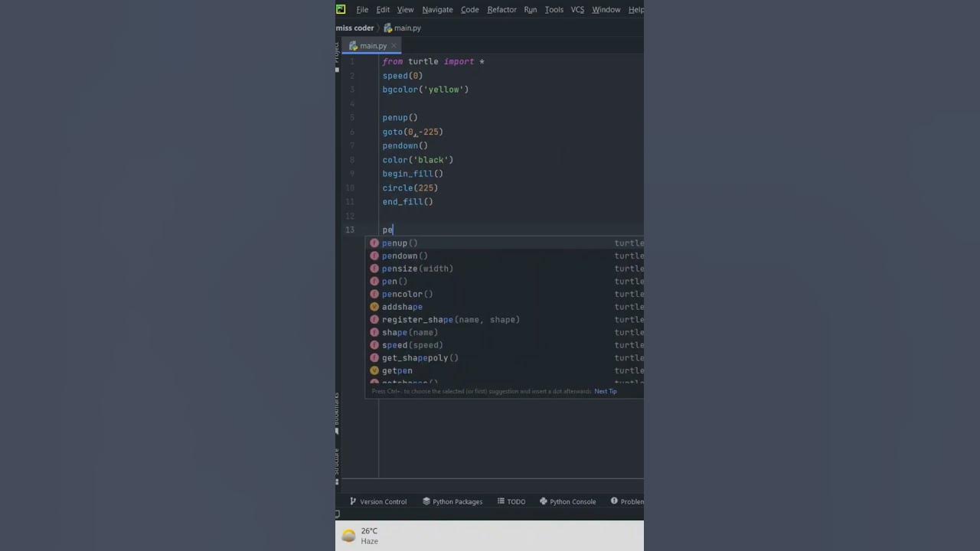Open the Tools menu
980x551 pixels.
click(554, 10)
